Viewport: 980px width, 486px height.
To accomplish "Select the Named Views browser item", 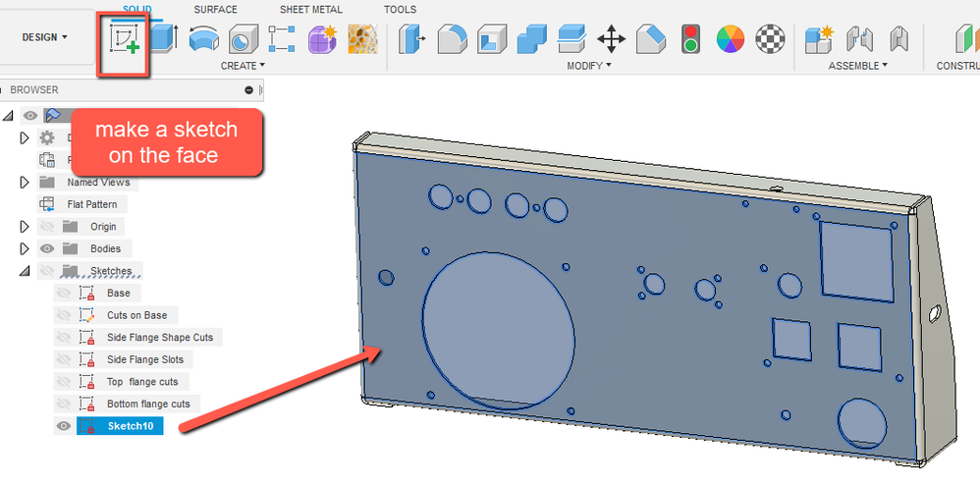I will [x=99, y=183].
